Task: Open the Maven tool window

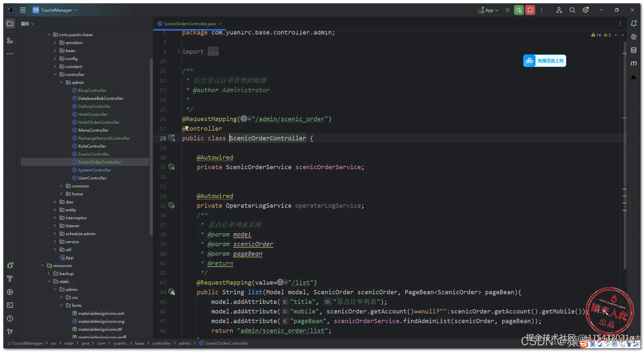Action: pyautogui.click(x=634, y=63)
